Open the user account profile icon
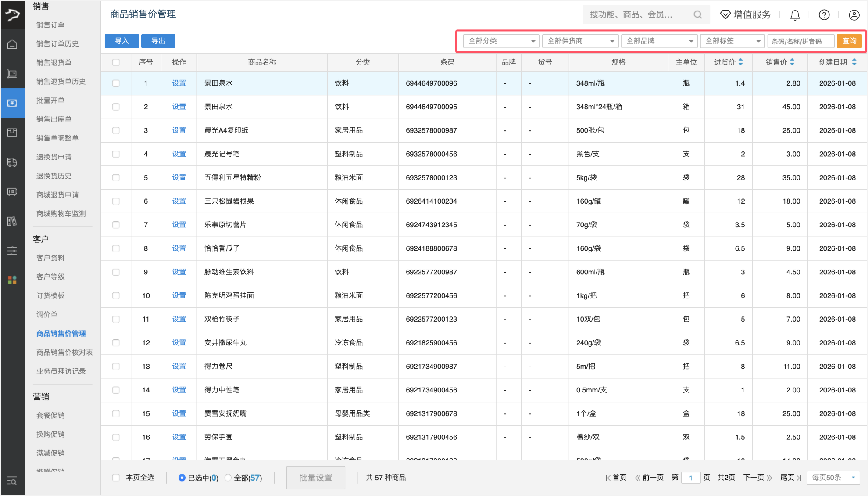 point(854,14)
